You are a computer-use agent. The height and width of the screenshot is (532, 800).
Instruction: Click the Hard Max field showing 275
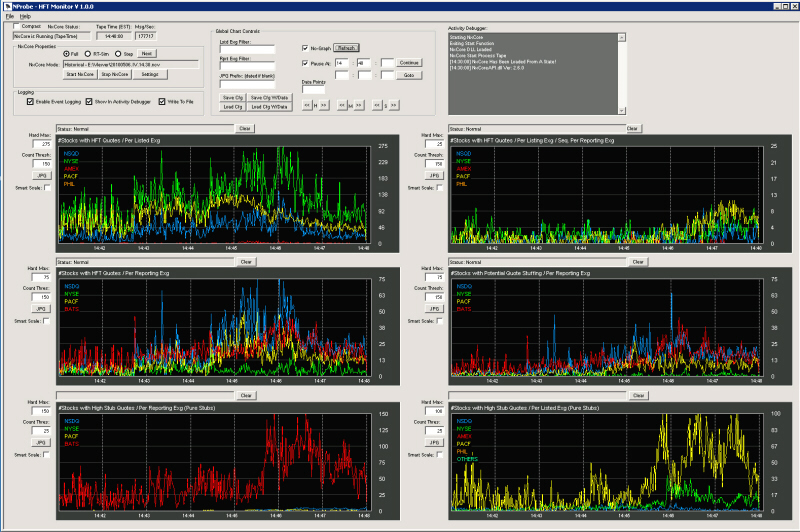(x=42, y=144)
